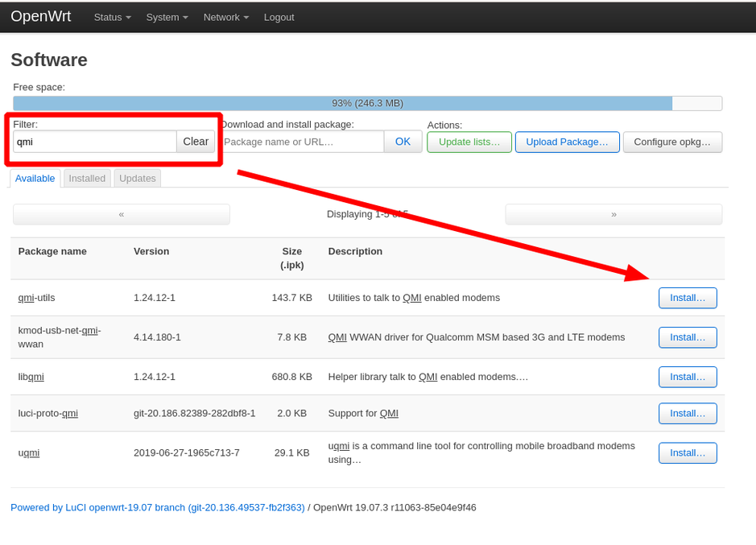Clear the qmi filter
Viewport: 756px width, 545px height.
click(196, 141)
